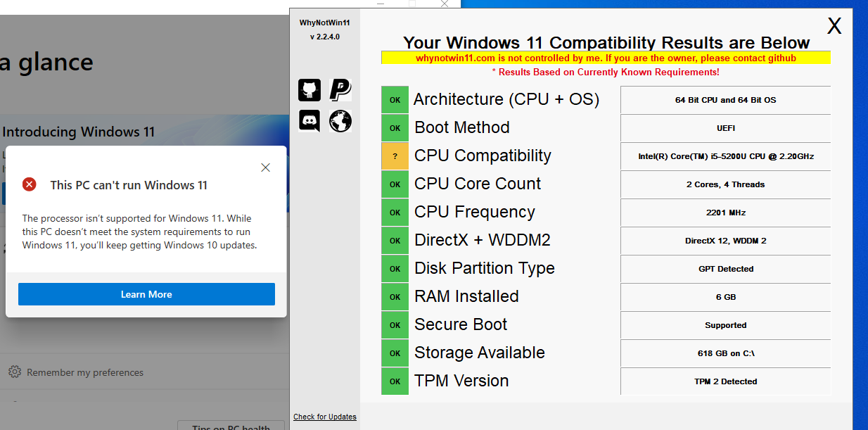Click the CPU Core Count label

pos(478,184)
